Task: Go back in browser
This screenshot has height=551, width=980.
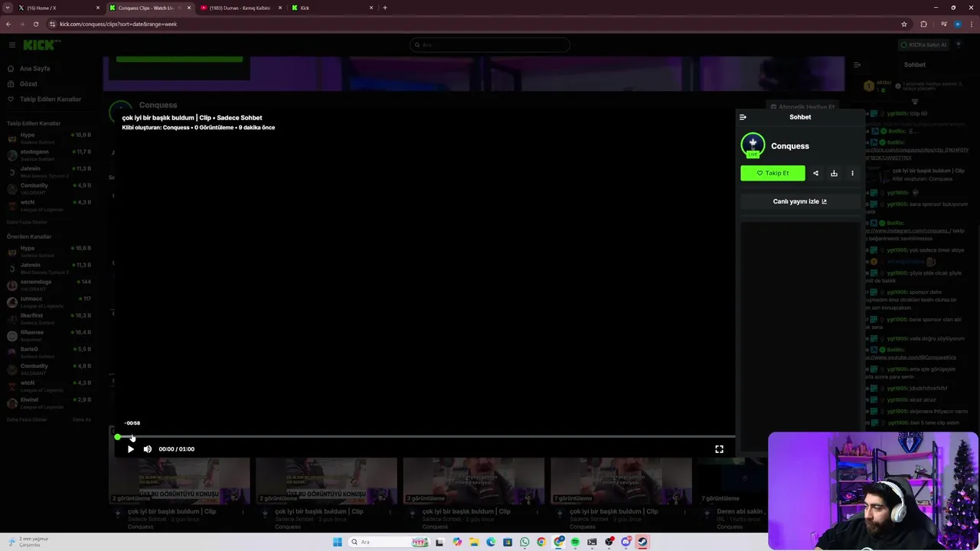Action: (x=8, y=24)
